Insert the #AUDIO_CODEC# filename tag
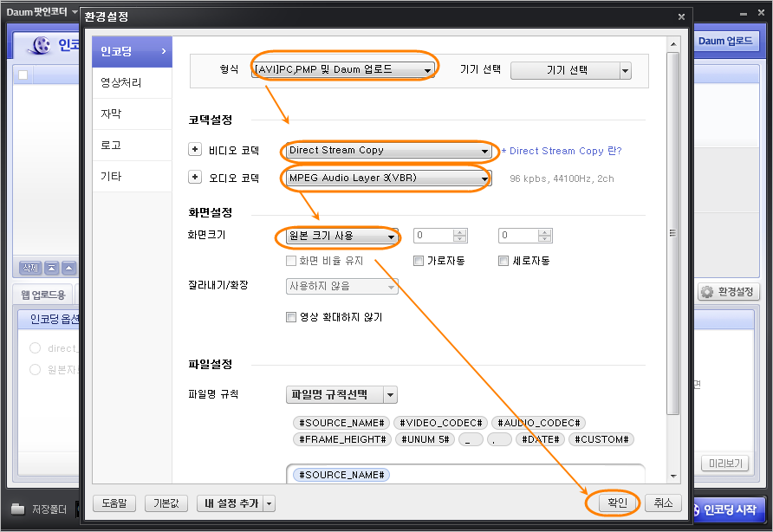The width and height of the screenshot is (773, 532). point(538,423)
